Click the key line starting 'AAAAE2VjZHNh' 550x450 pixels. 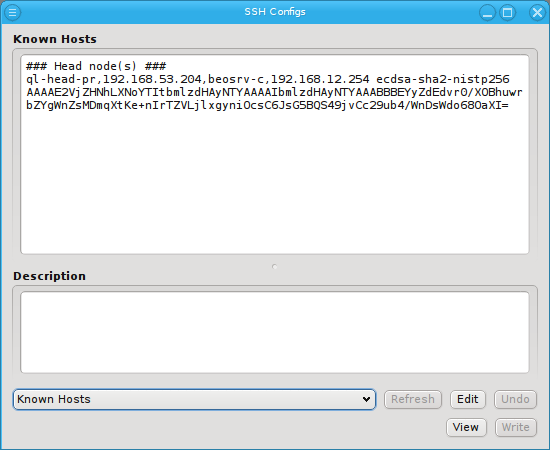pos(274,92)
